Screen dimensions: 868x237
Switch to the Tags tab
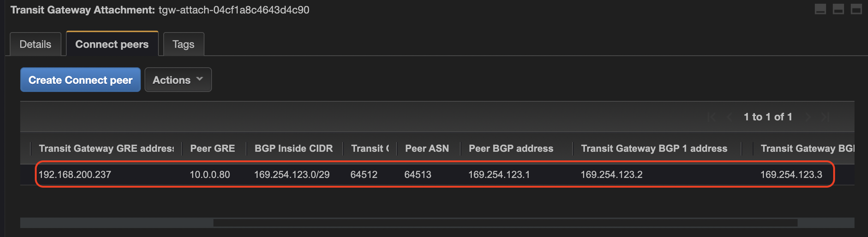click(x=183, y=44)
